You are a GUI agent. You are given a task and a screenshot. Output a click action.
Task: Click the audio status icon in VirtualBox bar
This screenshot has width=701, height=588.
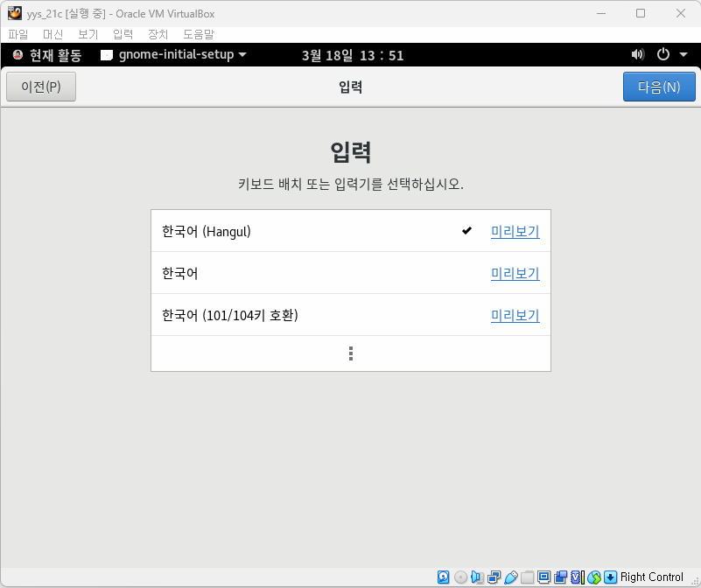click(x=477, y=577)
